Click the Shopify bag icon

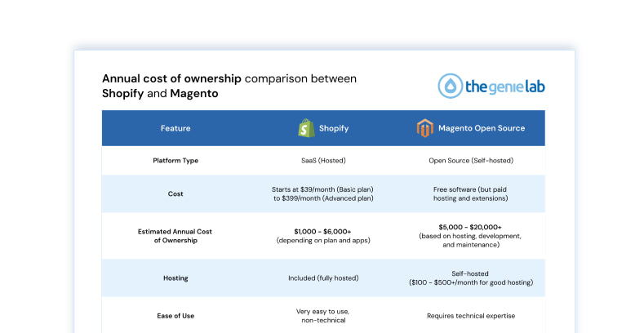coord(306,128)
